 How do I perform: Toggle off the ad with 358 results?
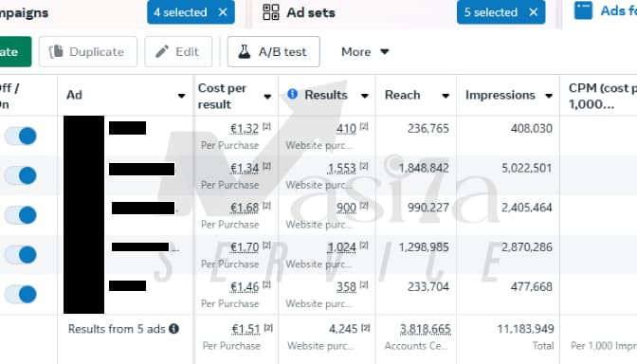[x=20, y=294]
